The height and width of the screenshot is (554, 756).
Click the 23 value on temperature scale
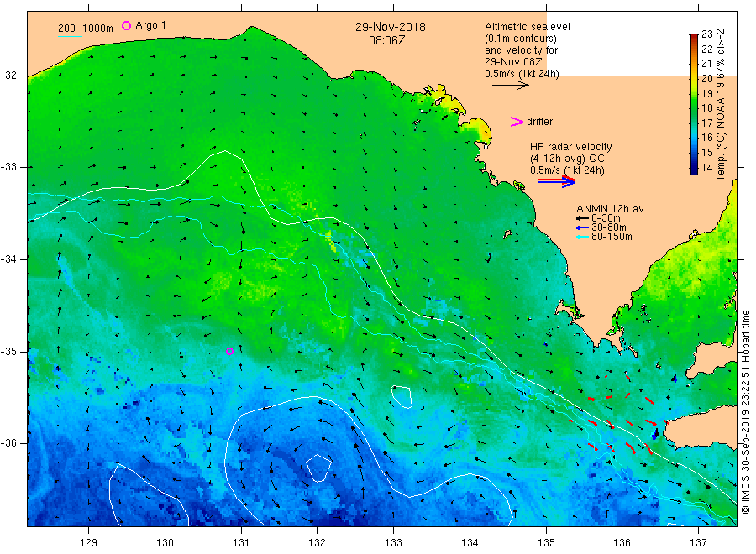click(706, 34)
